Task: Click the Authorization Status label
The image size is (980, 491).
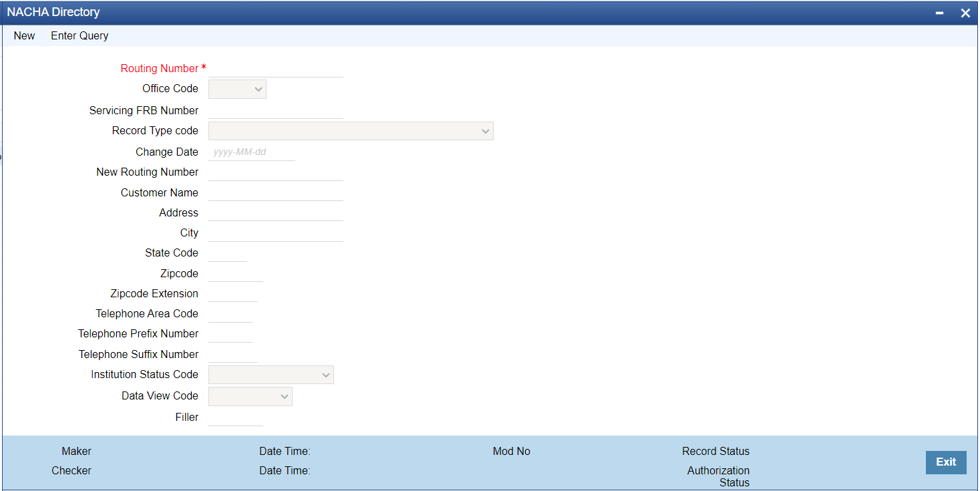Action: 719,476
